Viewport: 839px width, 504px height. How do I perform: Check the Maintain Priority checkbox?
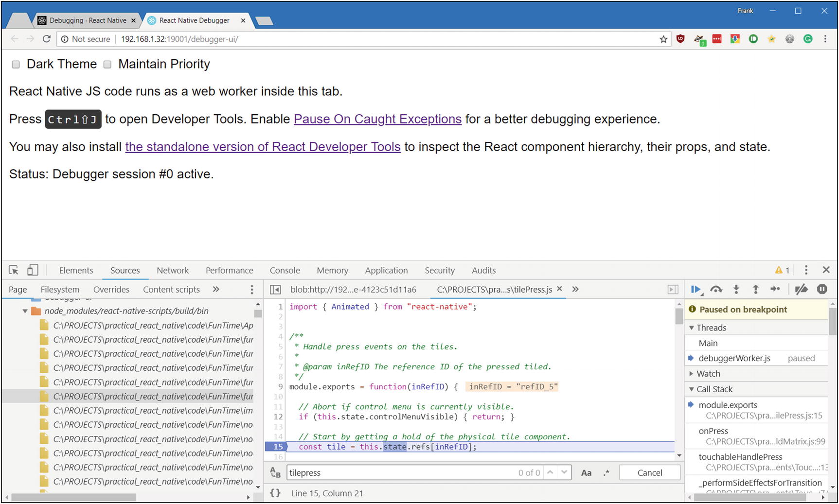pyautogui.click(x=107, y=65)
